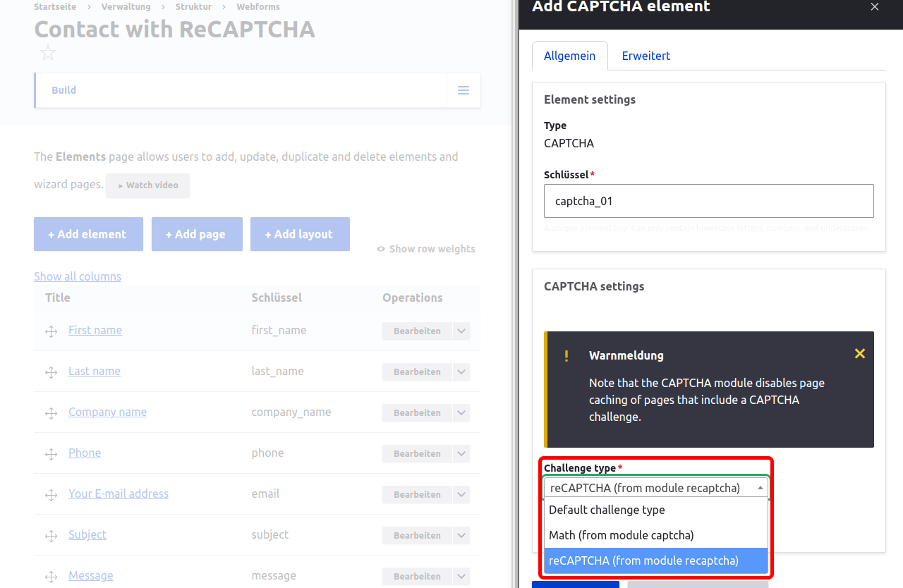Go to Verwaltung breadcrumb
The width and height of the screenshot is (903, 588).
(126, 6)
